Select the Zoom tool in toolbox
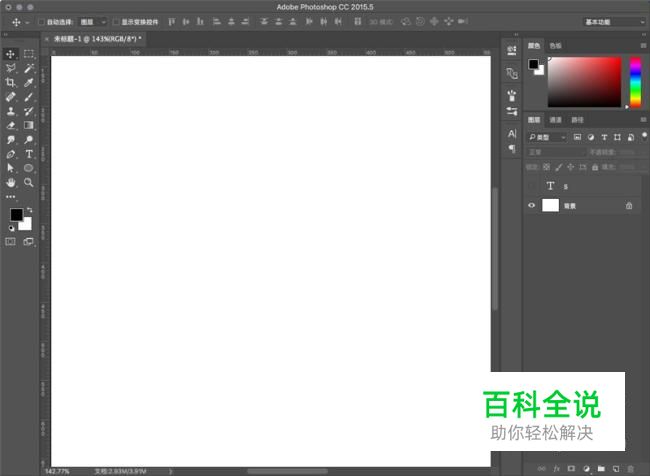The width and height of the screenshot is (650, 476). [29, 182]
